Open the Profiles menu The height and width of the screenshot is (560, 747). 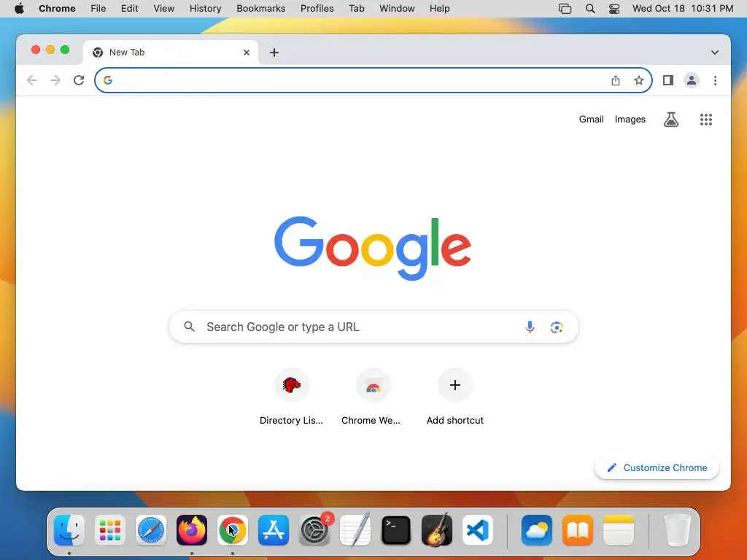pyautogui.click(x=317, y=9)
